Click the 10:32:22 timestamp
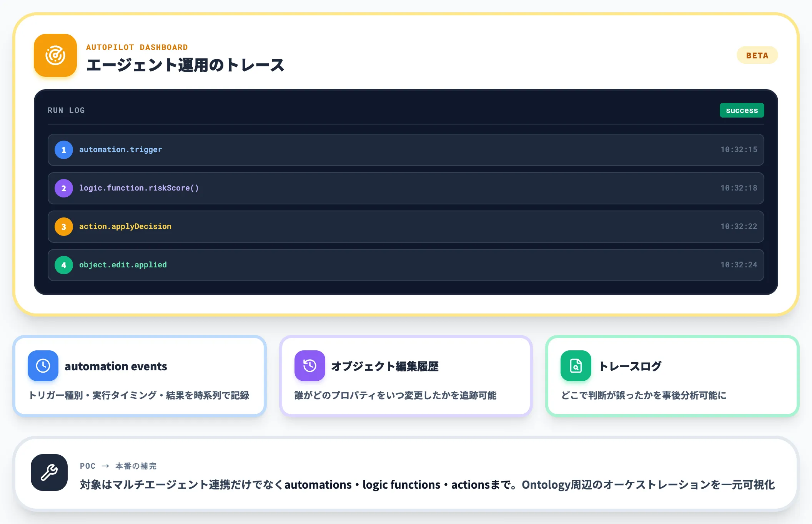This screenshot has width=812, height=524. pos(739,227)
